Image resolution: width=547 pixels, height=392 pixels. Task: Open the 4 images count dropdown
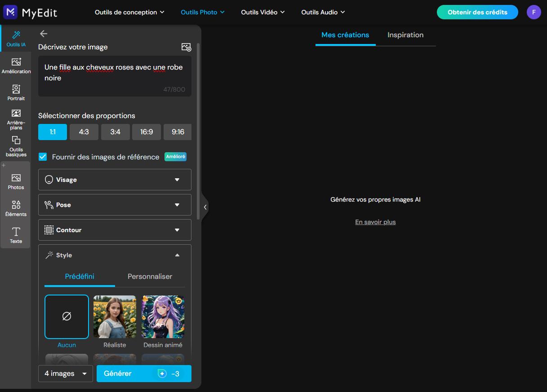click(66, 374)
